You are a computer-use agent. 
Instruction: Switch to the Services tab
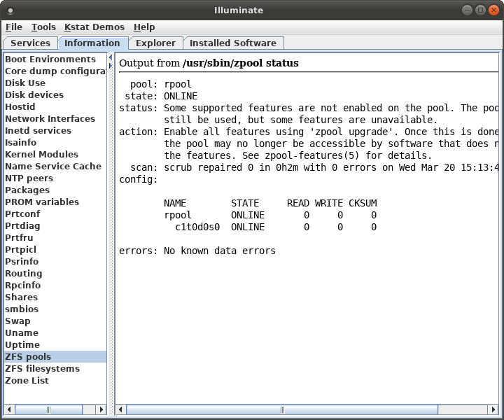tap(30, 43)
